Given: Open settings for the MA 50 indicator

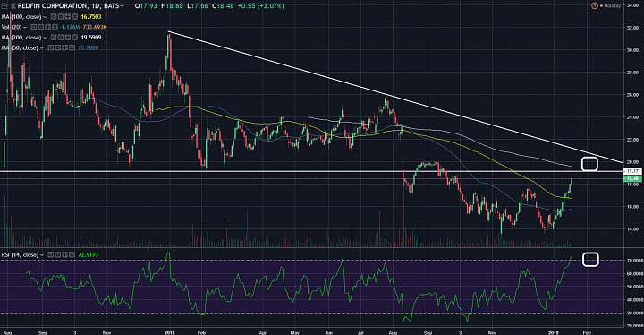Looking at the screenshot, I should pos(57,47).
